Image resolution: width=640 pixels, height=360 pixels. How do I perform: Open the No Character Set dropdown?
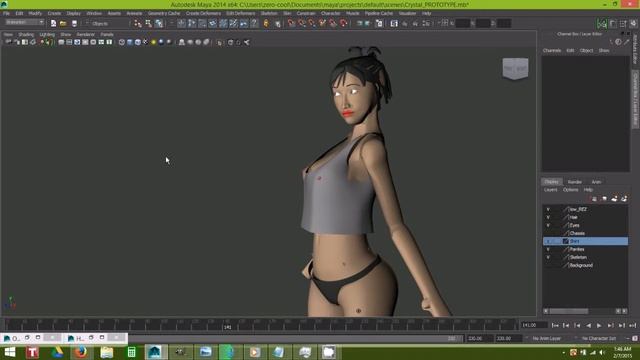(599, 338)
